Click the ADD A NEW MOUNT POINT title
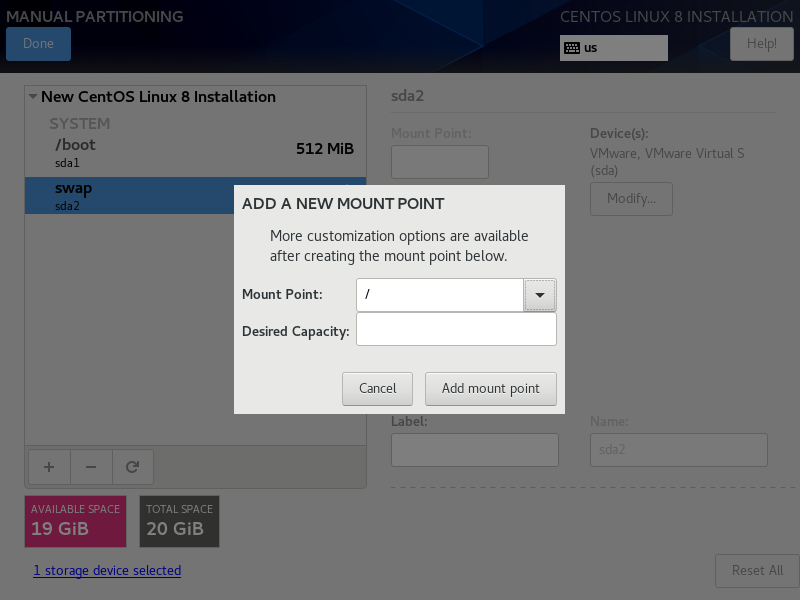The height and width of the screenshot is (600, 800). (343, 204)
